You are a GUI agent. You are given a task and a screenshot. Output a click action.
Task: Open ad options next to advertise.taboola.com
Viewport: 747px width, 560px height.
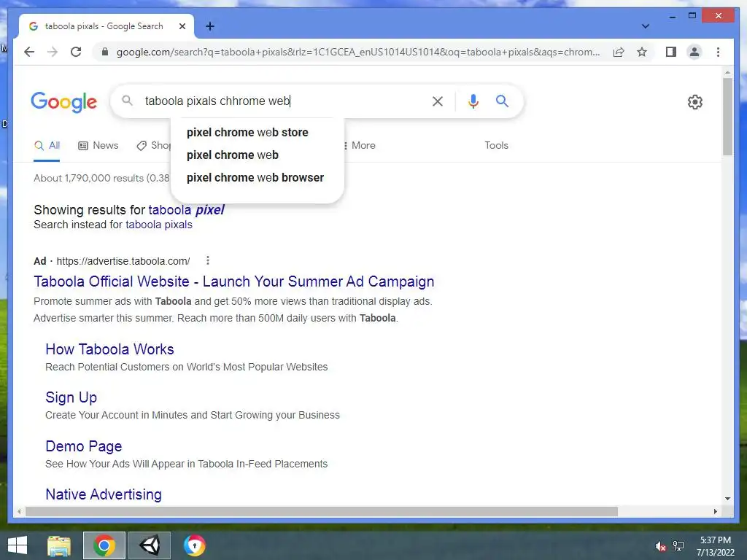[207, 260]
